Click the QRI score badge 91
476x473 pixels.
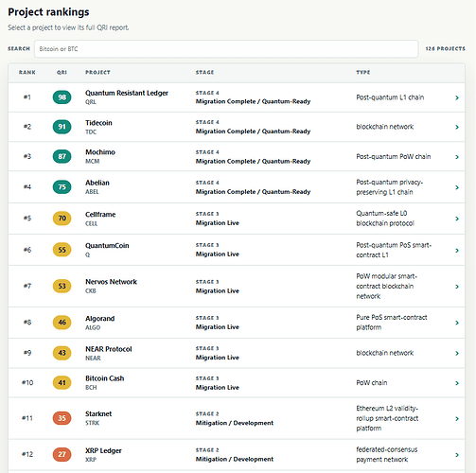[62, 127]
